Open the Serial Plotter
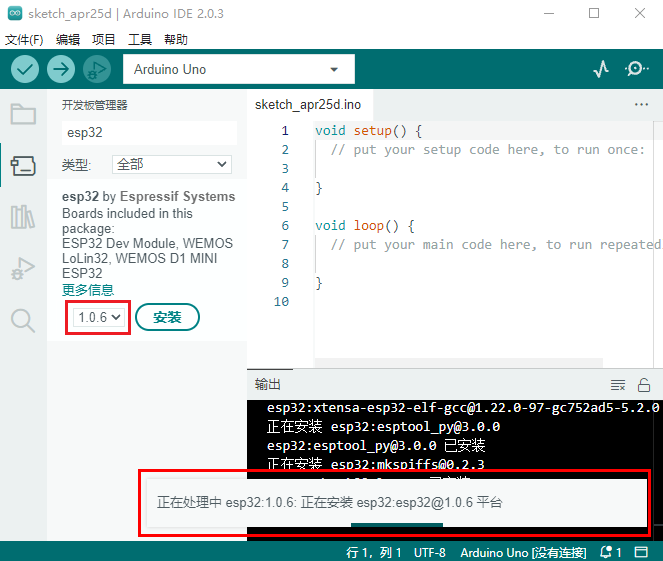The image size is (663, 561). (x=600, y=69)
